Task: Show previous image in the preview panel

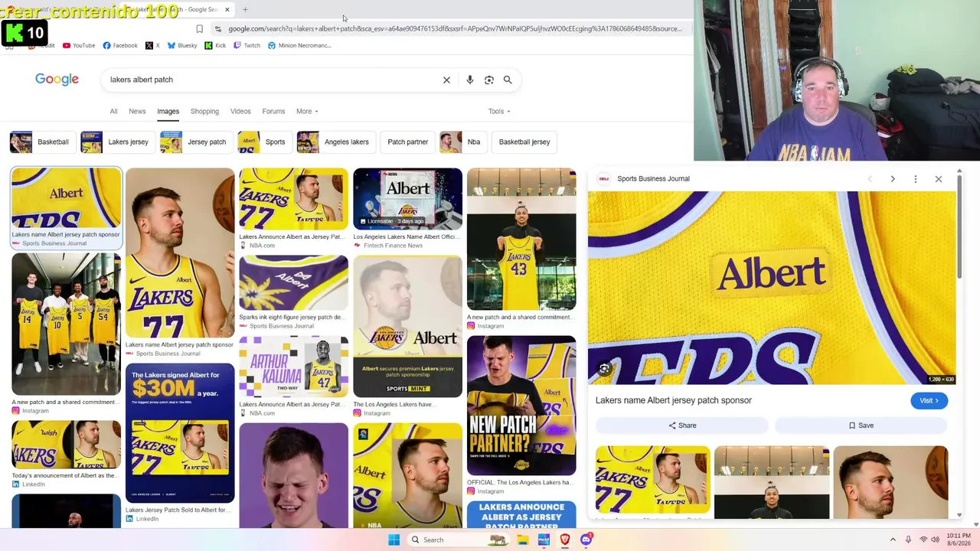Action: (x=870, y=179)
